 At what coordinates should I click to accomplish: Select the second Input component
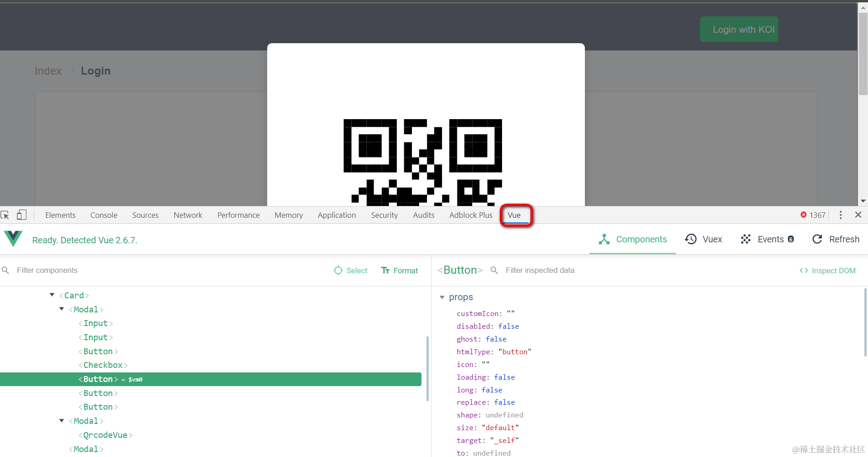[x=96, y=337]
